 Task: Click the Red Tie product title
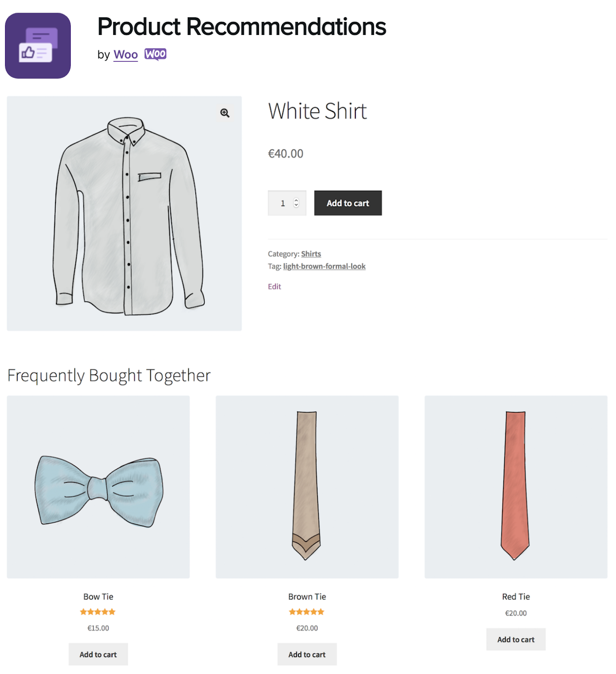click(515, 596)
